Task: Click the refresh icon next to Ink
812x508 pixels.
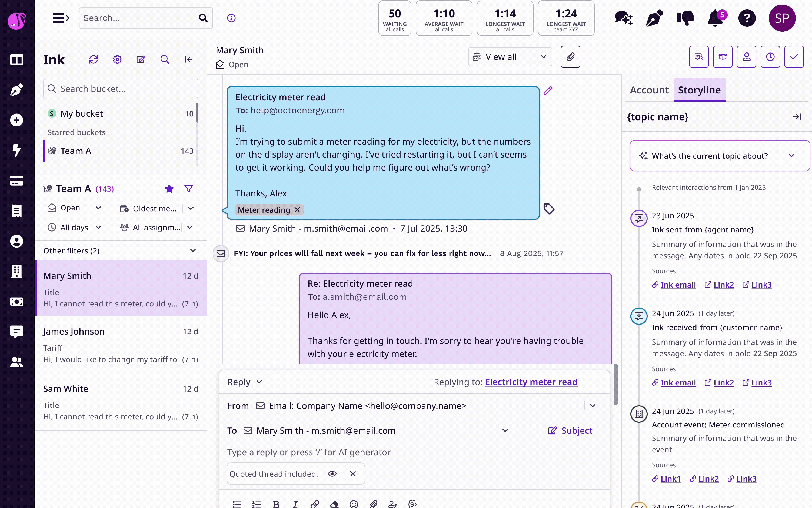Action: [93, 59]
